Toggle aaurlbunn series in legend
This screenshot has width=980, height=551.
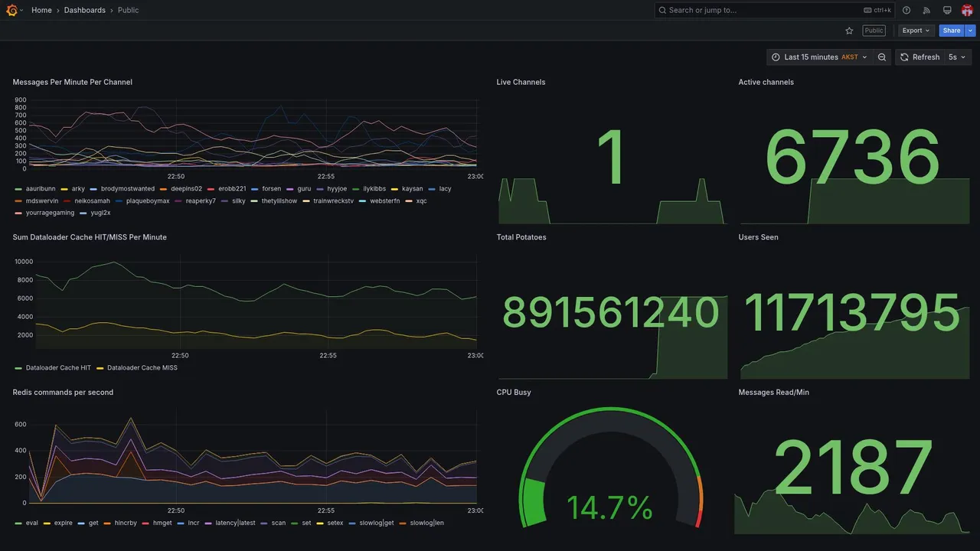[x=41, y=189]
